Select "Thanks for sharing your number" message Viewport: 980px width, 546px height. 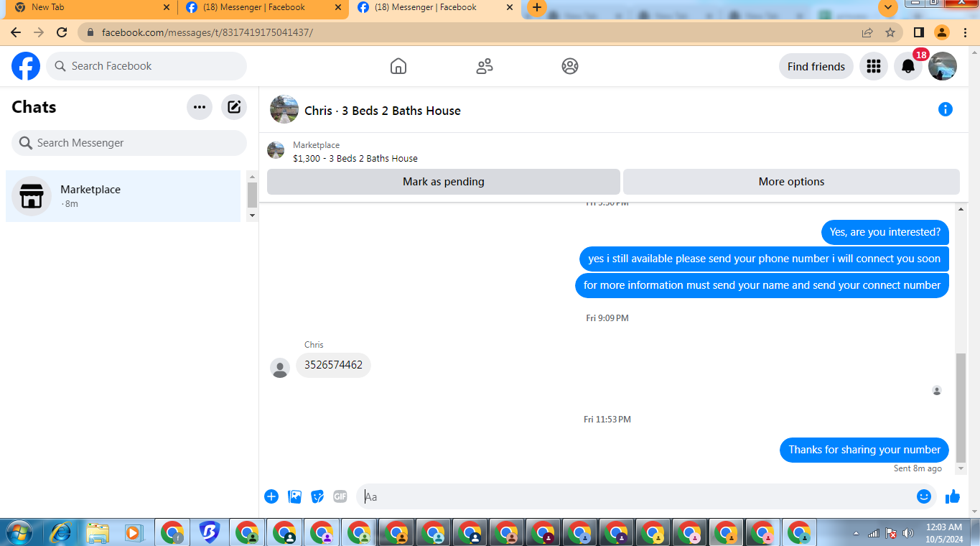coord(864,450)
